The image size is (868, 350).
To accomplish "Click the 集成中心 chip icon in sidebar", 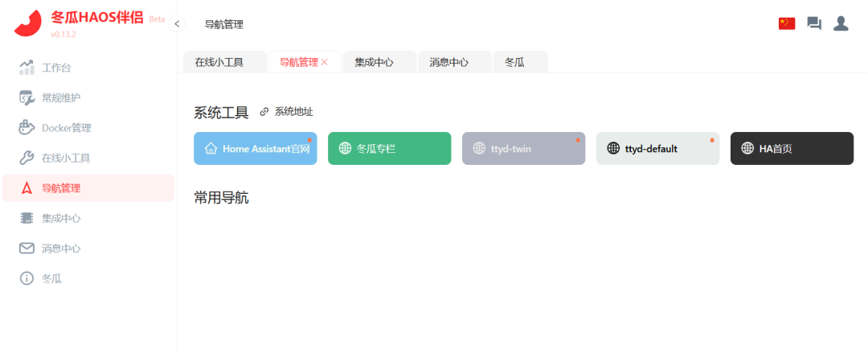I will [27, 218].
